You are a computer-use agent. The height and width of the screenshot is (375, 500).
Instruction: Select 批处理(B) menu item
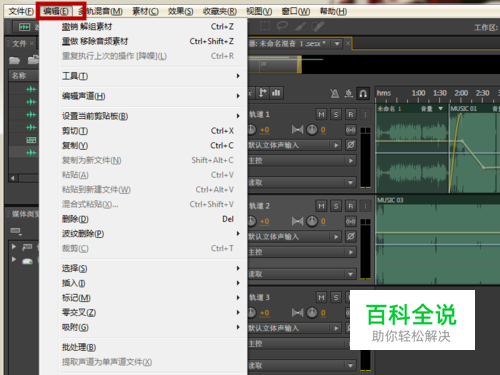click(153, 347)
